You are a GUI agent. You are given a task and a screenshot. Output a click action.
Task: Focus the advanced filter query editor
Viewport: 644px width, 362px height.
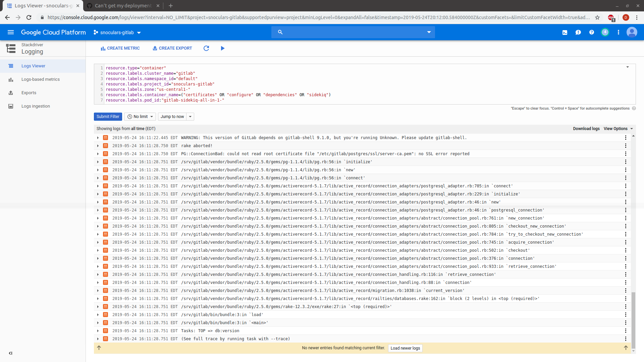[x=365, y=84]
